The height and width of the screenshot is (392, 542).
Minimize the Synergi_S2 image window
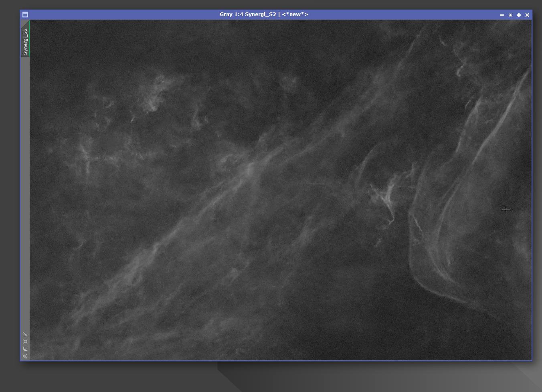tap(502, 15)
